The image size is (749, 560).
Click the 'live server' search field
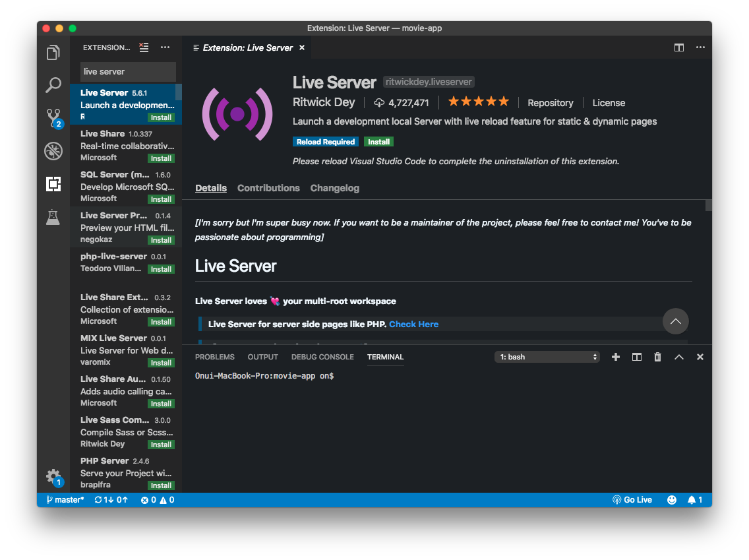pyautogui.click(x=128, y=72)
